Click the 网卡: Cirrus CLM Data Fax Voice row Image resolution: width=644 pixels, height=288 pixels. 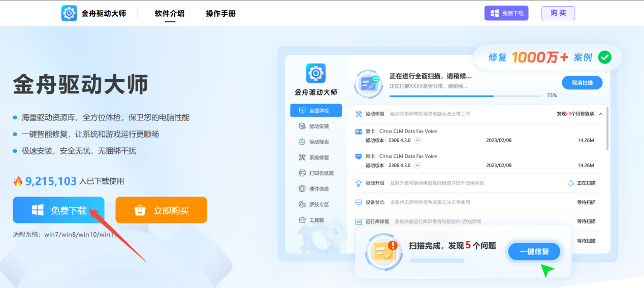[x=478, y=161]
